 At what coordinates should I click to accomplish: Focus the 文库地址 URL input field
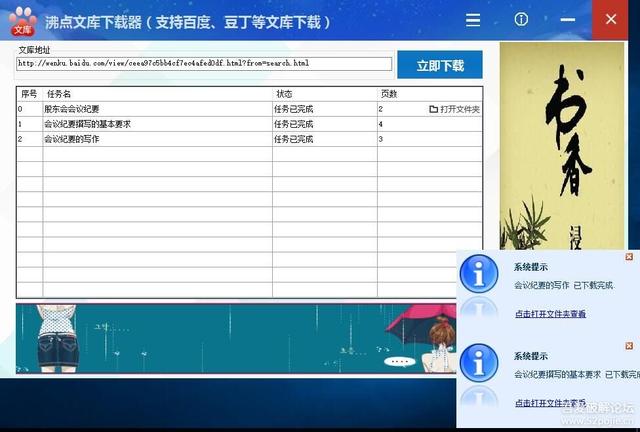(204, 64)
